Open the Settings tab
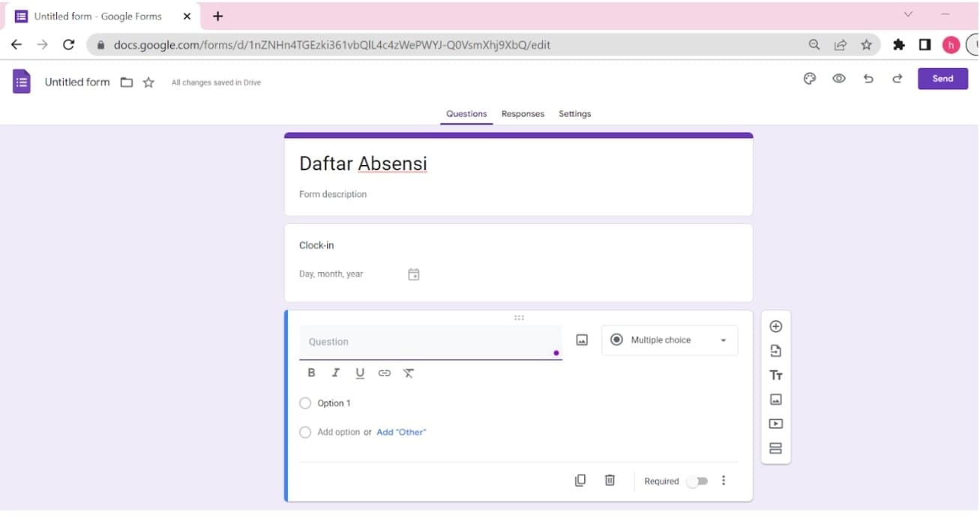The height and width of the screenshot is (521, 980). (574, 113)
